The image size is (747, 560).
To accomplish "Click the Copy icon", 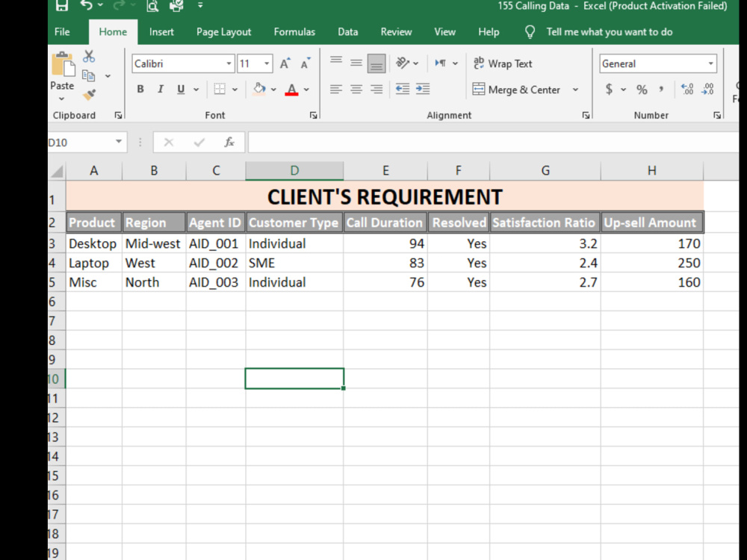I will coord(89,75).
